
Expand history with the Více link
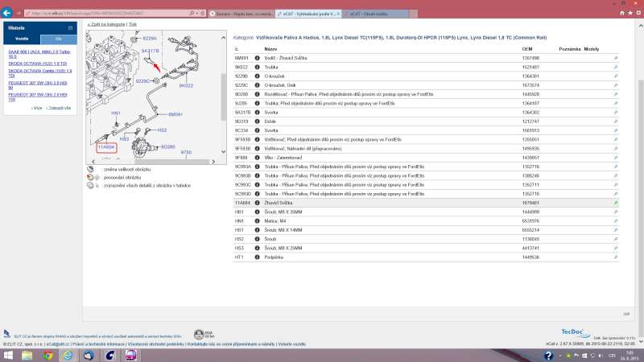pos(36,107)
